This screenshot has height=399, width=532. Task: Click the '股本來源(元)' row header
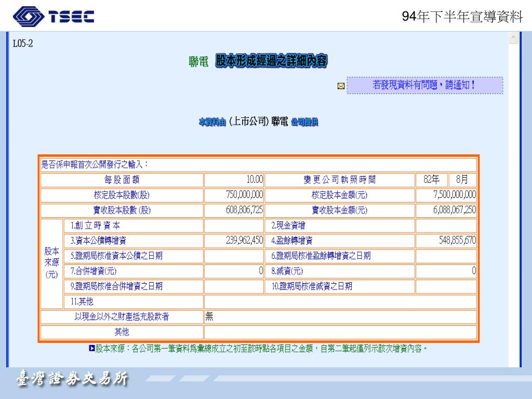(x=51, y=263)
